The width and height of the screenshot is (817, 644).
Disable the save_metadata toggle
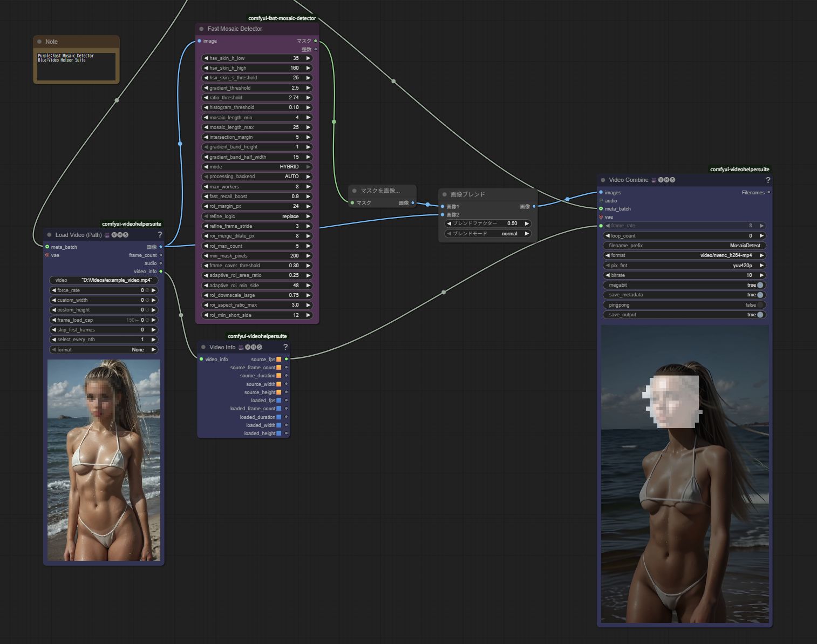point(760,295)
